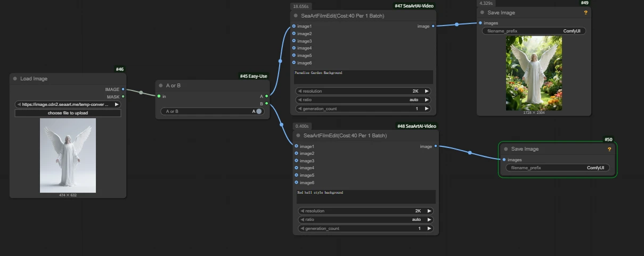Click the MASK output port on Load Image
This screenshot has height=256, width=644.
[x=123, y=96]
